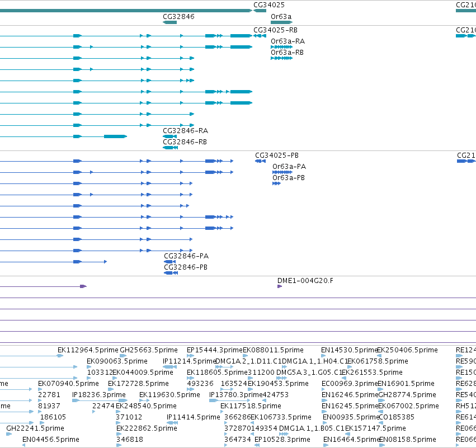Image resolution: width=476 pixels, height=448 pixels.
Task: Click EST label GH25663.5prime
Action: (x=149, y=350)
